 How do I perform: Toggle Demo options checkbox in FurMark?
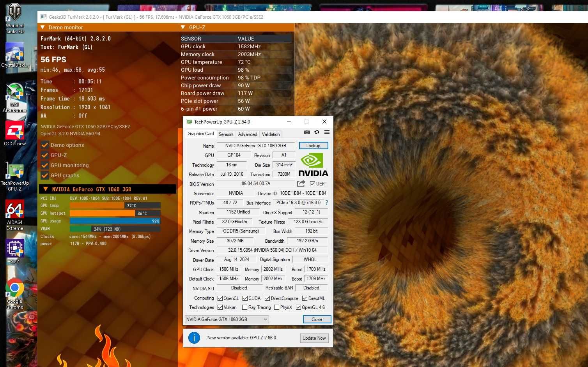[x=45, y=145]
